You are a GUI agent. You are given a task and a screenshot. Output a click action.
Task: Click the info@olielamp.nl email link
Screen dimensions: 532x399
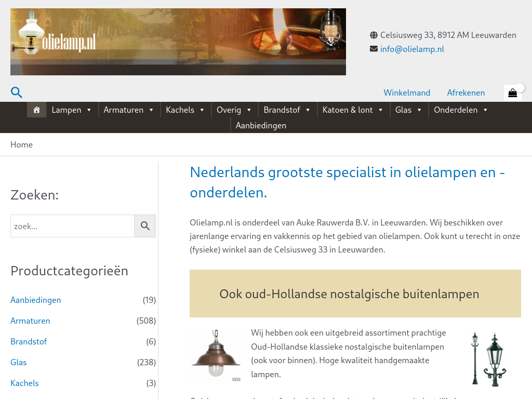point(412,49)
